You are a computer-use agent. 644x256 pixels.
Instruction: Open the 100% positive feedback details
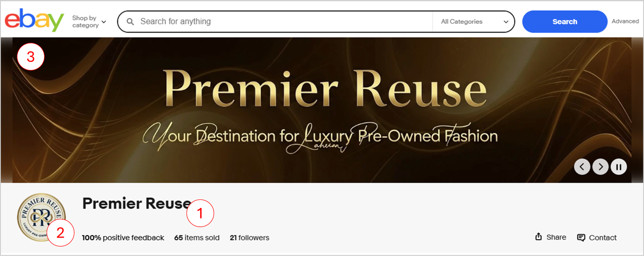pyautogui.click(x=123, y=237)
